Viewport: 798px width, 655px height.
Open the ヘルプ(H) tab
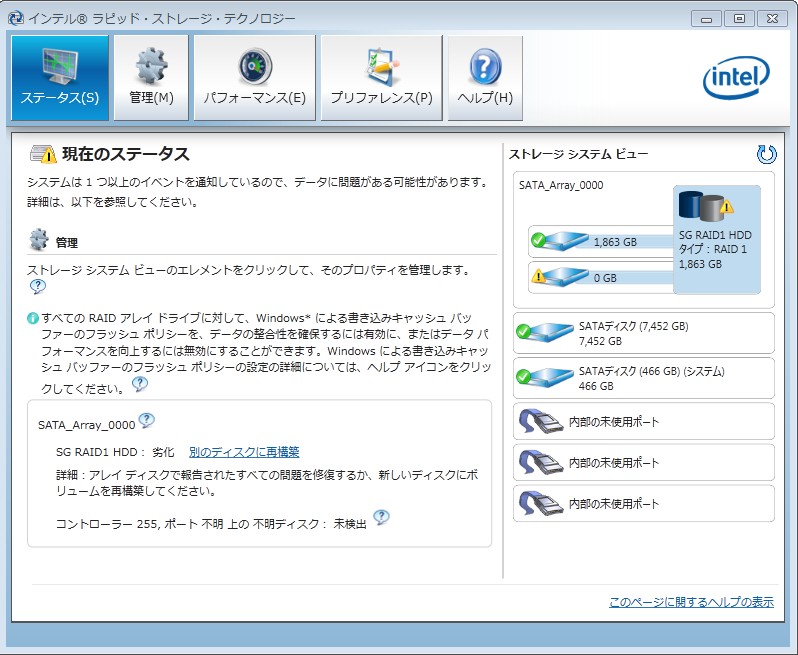click(x=485, y=78)
